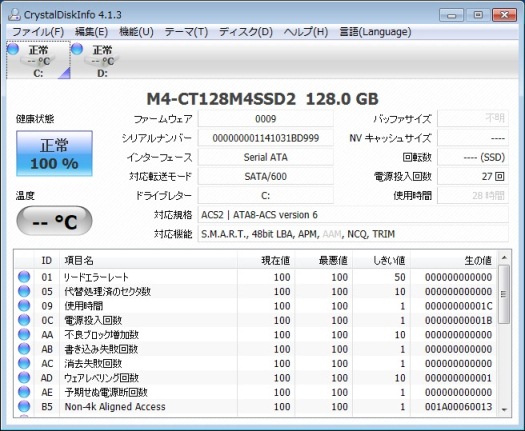Click the ---- (SSD) rotation rate field
This screenshot has width=525, height=431.
pos(473,157)
